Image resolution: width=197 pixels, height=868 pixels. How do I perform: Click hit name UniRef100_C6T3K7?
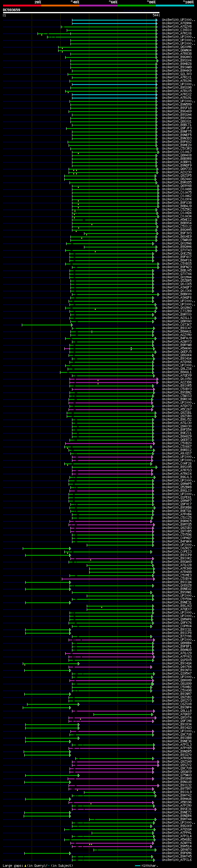[177, 325]
